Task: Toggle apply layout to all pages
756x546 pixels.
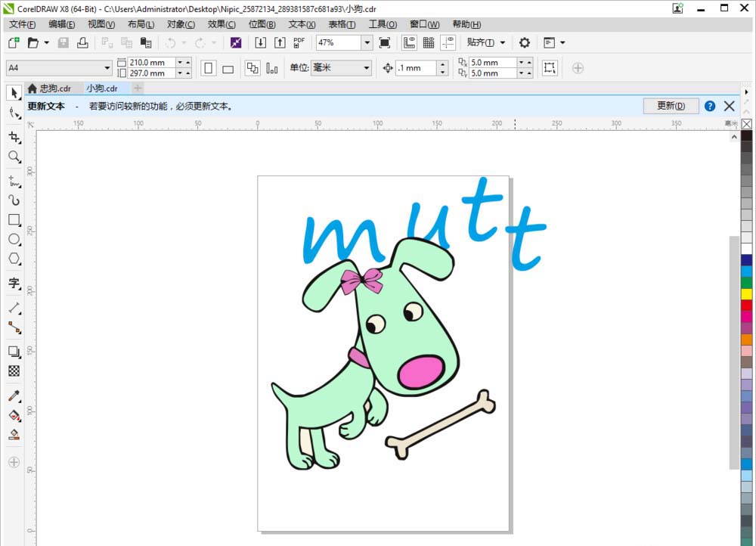Action: (253, 68)
